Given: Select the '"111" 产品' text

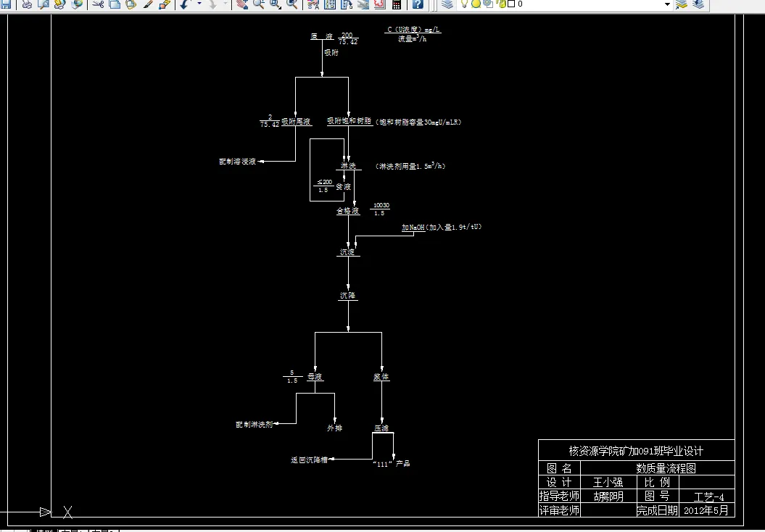Looking at the screenshot, I should pos(392,464).
